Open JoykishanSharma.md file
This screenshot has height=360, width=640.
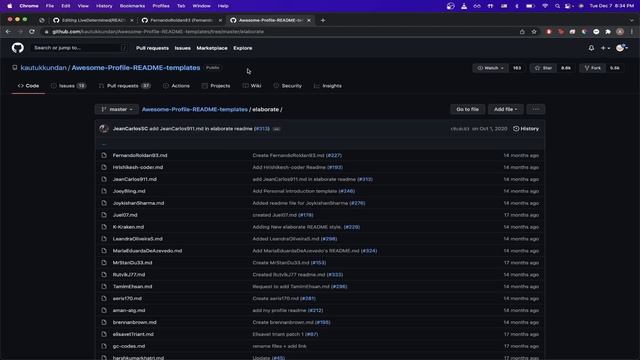point(138,203)
